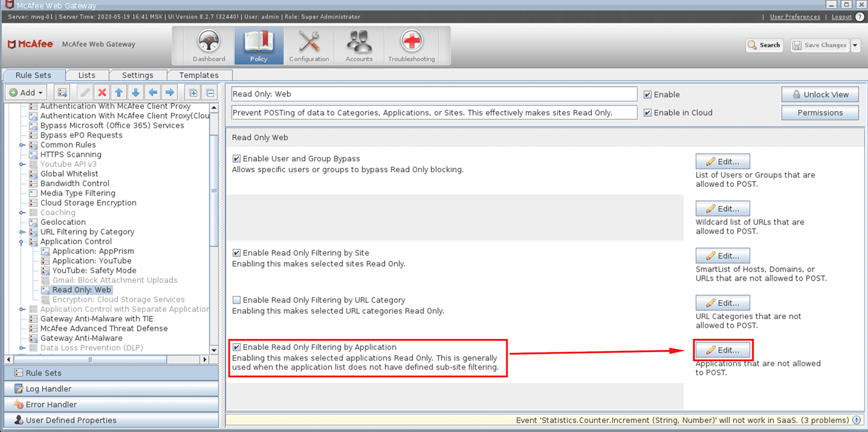Expand the Common Rules tree node

tap(22, 145)
